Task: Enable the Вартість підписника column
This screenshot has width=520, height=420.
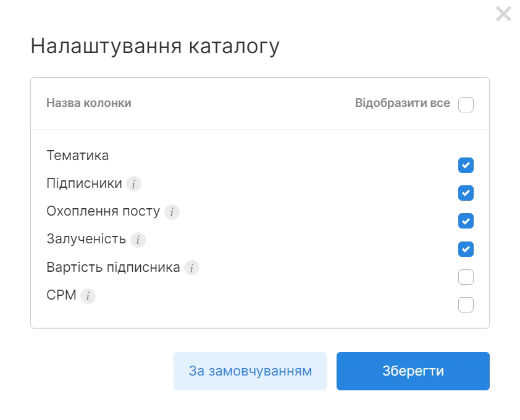Action: click(x=466, y=277)
